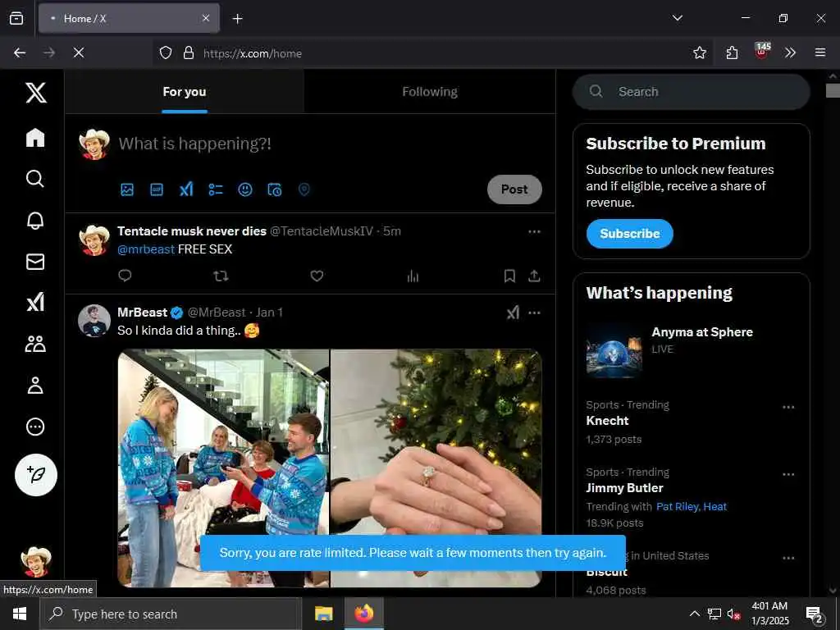Screen dimensions: 840x630
Task: Click MrBeast profile avatar in post
Action: point(94,321)
